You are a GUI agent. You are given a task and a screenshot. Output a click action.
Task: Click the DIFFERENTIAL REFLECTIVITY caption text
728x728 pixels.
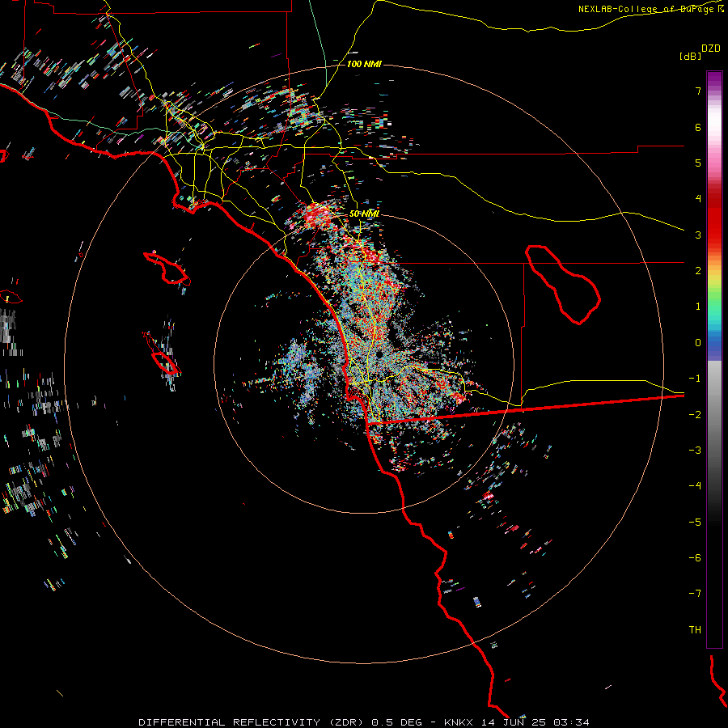coord(229,722)
